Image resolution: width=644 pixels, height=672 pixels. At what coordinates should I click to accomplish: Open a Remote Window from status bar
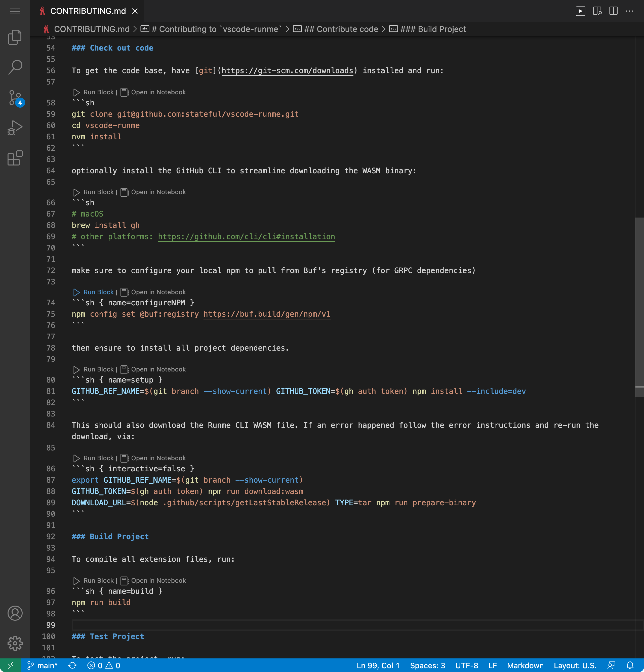pos(11,665)
